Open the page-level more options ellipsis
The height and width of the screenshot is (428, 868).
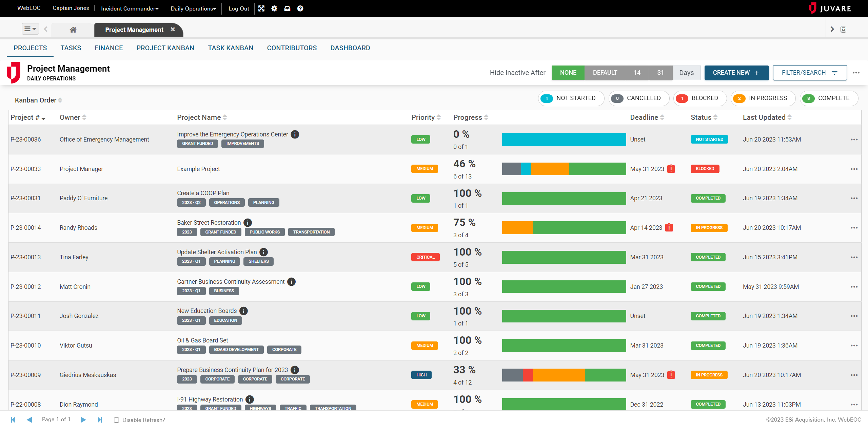click(856, 73)
